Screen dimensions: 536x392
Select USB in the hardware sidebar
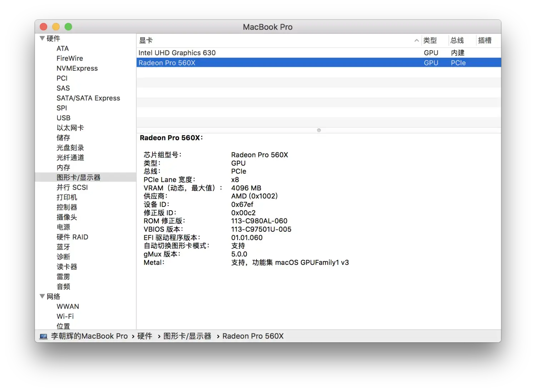pyautogui.click(x=64, y=118)
